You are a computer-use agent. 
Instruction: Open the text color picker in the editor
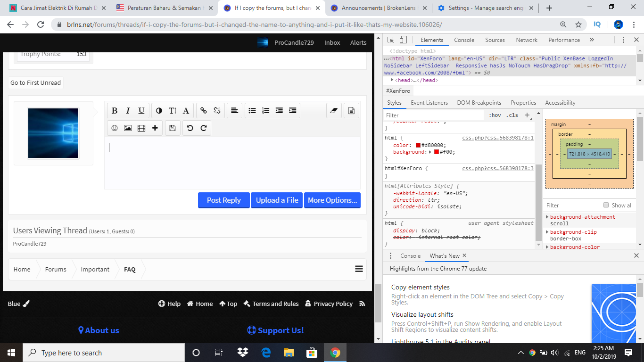pos(159,111)
